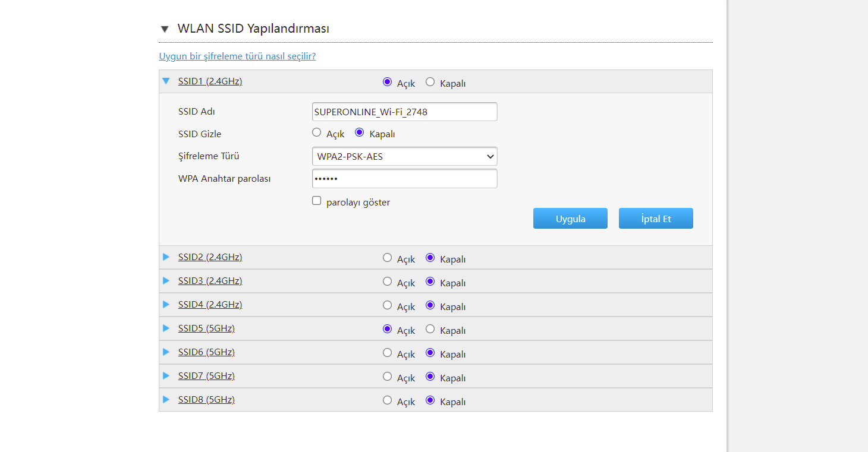Screen dimensions: 868x452
Task: Expand SSID2 (2.4GHz) using its blue arrow
Action: (166, 257)
